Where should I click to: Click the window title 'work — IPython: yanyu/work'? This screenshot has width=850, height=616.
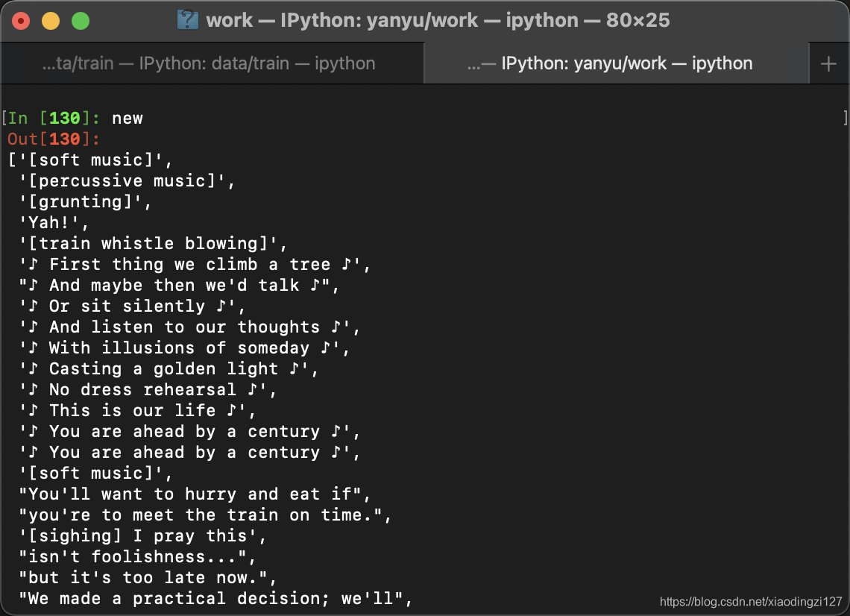[x=342, y=20]
